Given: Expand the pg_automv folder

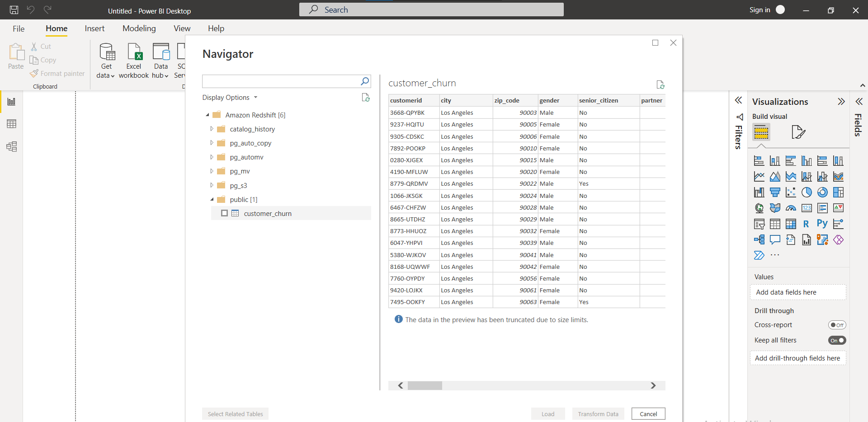Looking at the screenshot, I should tap(212, 157).
